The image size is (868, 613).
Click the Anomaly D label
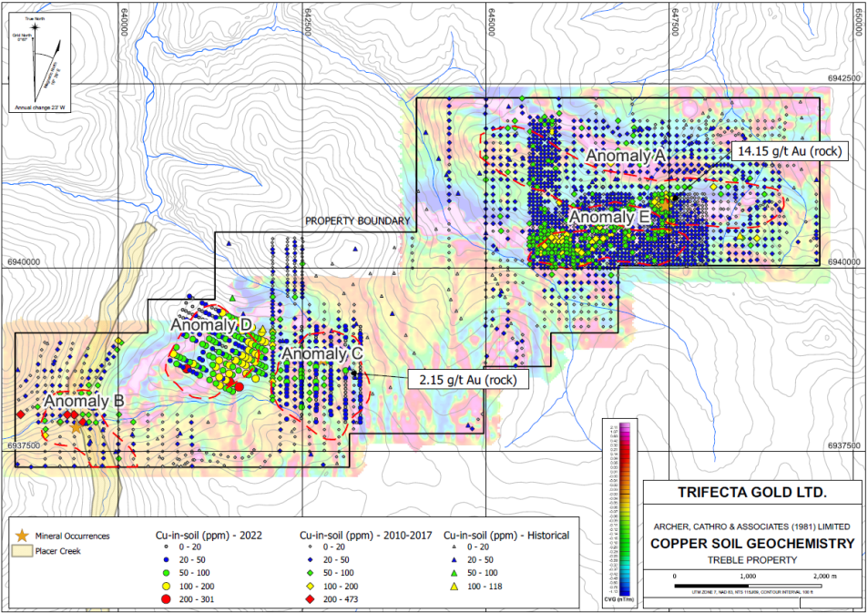click(x=211, y=324)
